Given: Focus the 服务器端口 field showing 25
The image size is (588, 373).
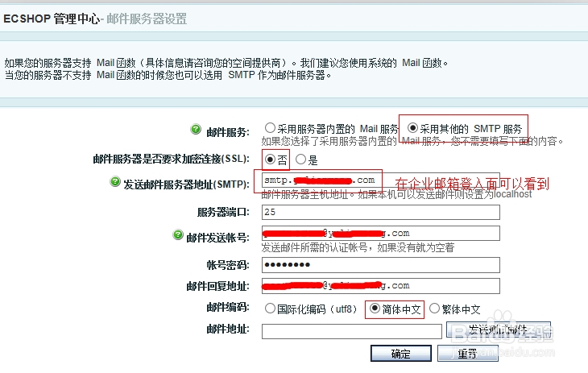Looking at the screenshot, I should click(381, 212).
